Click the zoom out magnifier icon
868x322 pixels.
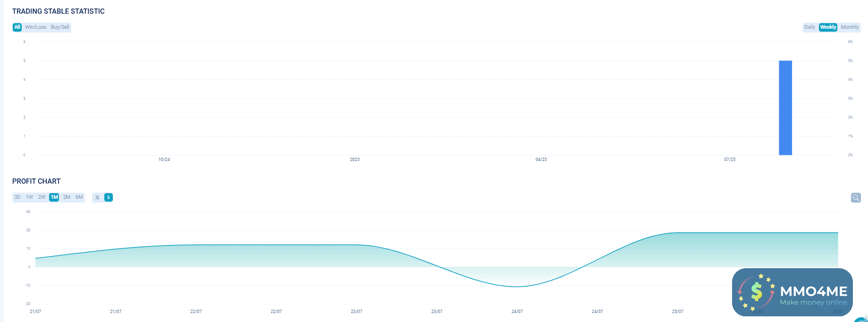click(855, 197)
